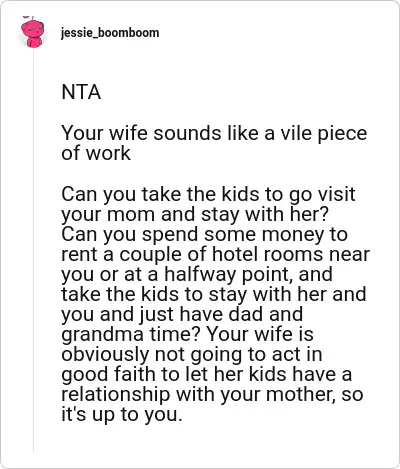Click the 'rent a couple of hotel rooms' line
The width and height of the screenshot is (400, 469).
[215, 254]
